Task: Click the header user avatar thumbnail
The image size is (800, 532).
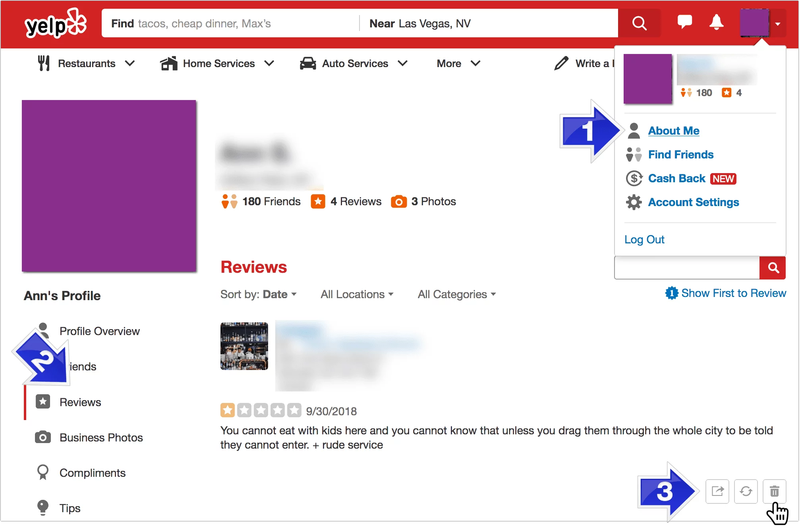Action: [754, 23]
